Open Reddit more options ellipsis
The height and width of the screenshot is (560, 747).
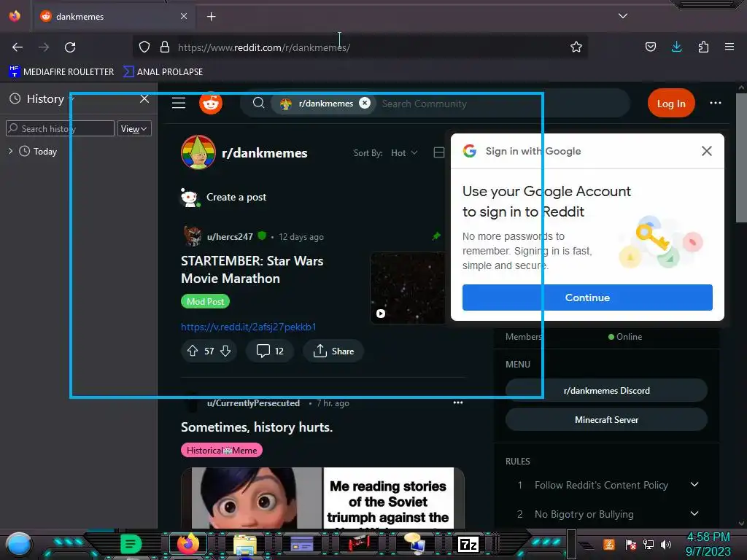(715, 103)
